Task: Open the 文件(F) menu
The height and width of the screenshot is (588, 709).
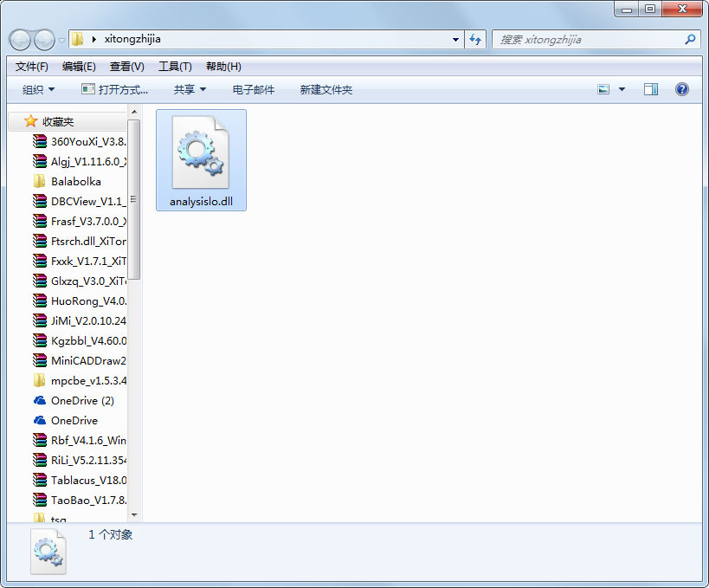Action: coord(32,67)
